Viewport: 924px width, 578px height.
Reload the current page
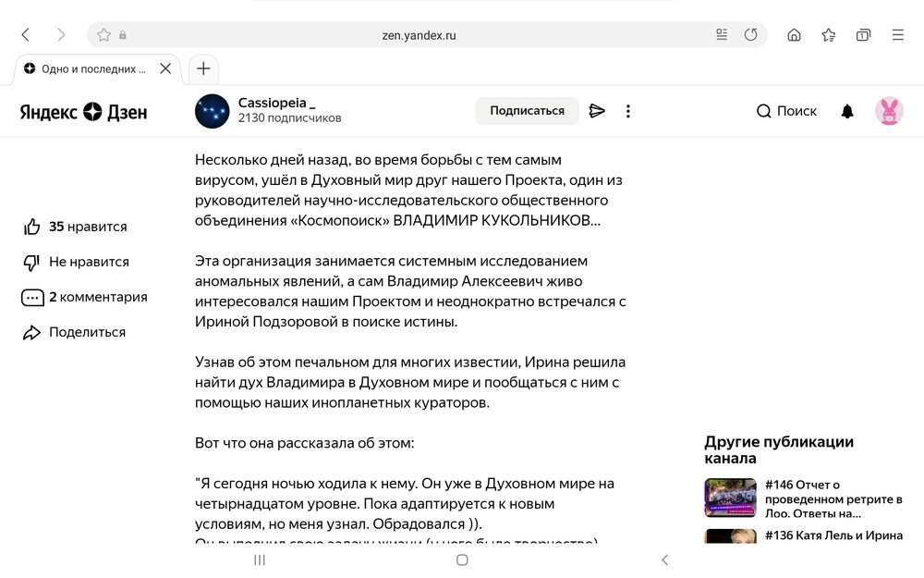751,35
